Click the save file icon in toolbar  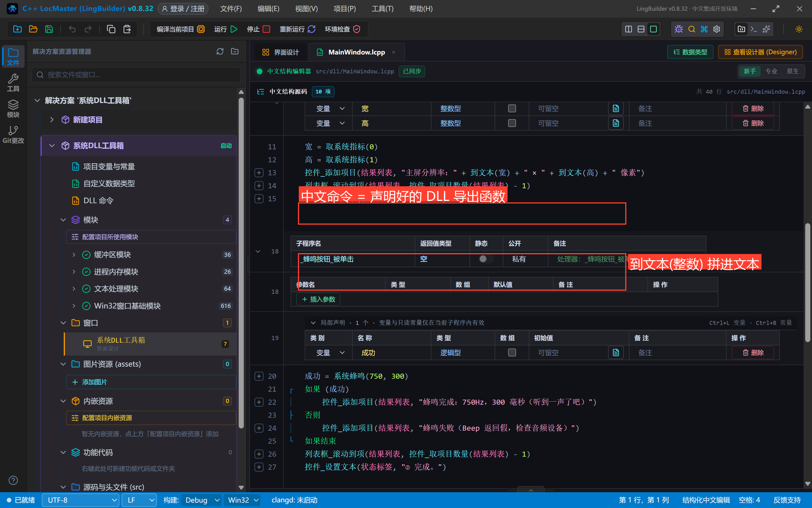click(x=49, y=29)
